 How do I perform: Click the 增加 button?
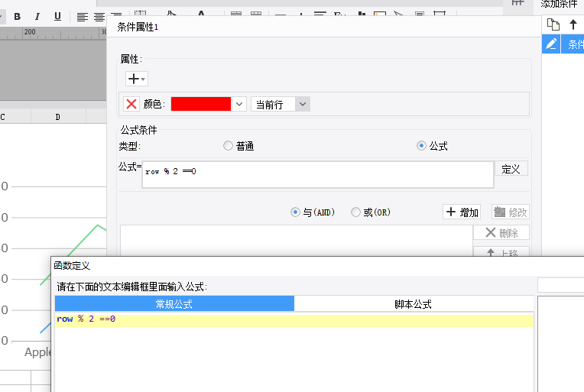coord(462,212)
